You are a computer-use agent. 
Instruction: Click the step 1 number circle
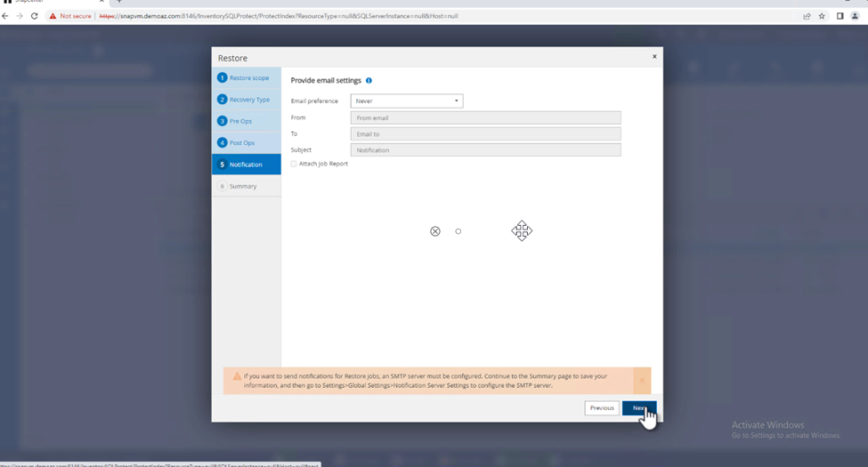(222, 78)
